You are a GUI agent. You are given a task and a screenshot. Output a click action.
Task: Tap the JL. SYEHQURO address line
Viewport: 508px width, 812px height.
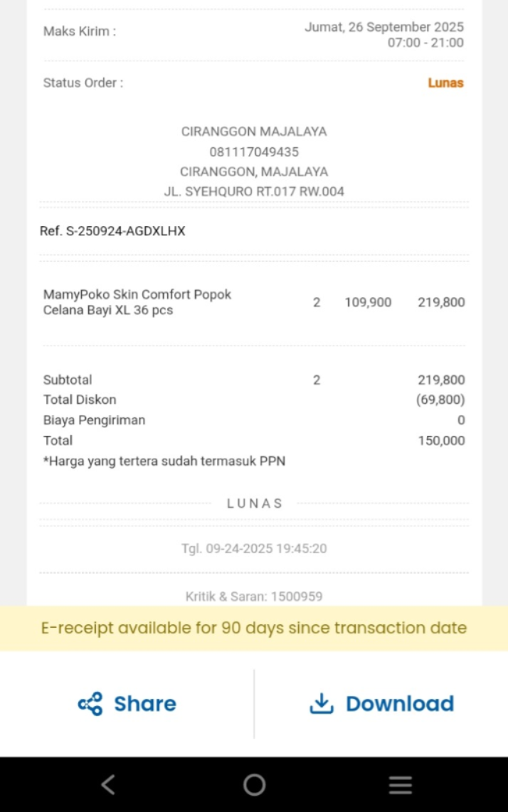pos(254,191)
